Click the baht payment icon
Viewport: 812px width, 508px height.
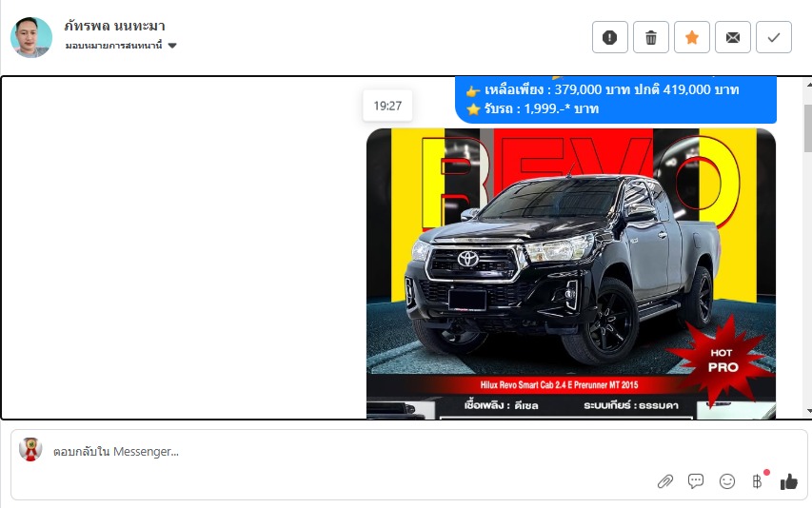tap(757, 481)
